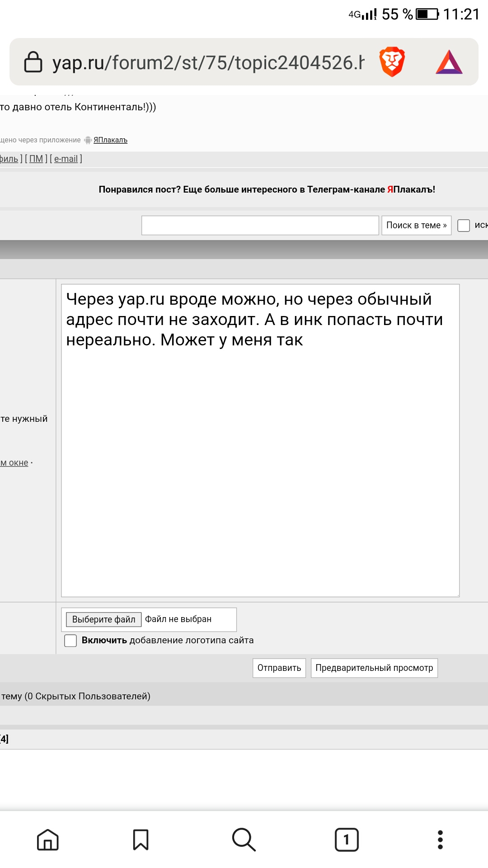The width and height of the screenshot is (488, 868).
Task: Open the three-dot browser menu
Action: pos(440,840)
